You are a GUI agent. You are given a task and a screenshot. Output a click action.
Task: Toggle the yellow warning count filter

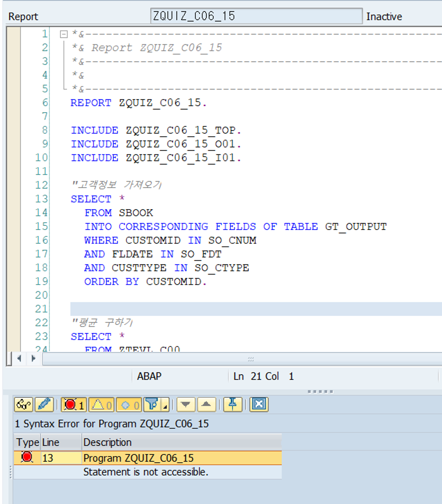point(101,404)
